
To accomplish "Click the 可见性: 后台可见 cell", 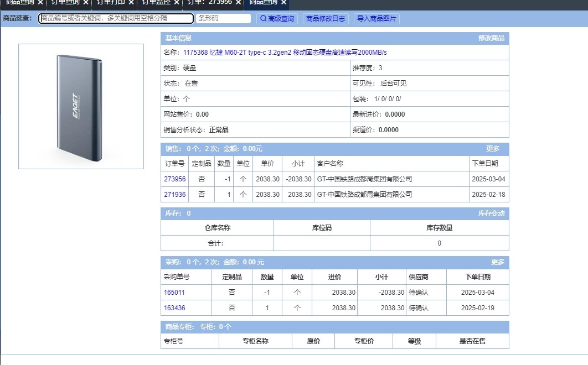I will [x=430, y=83].
